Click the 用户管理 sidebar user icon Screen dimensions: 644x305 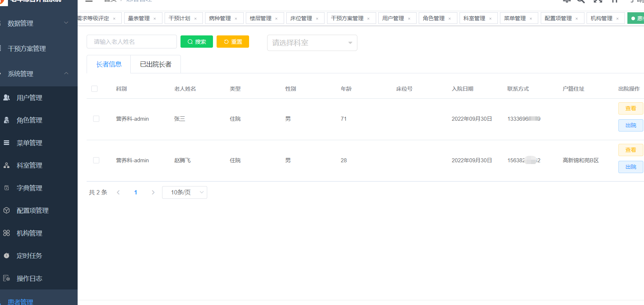coord(6,98)
